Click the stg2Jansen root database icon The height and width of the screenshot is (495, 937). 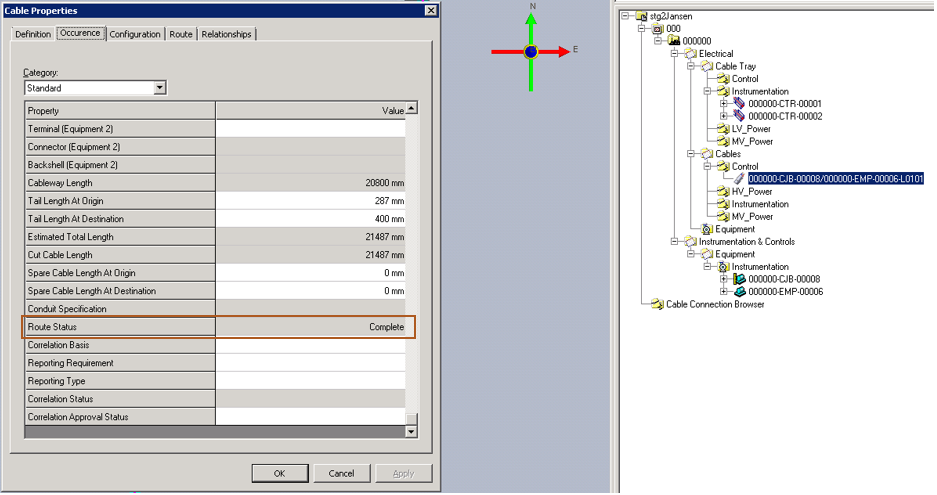[x=641, y=16]
